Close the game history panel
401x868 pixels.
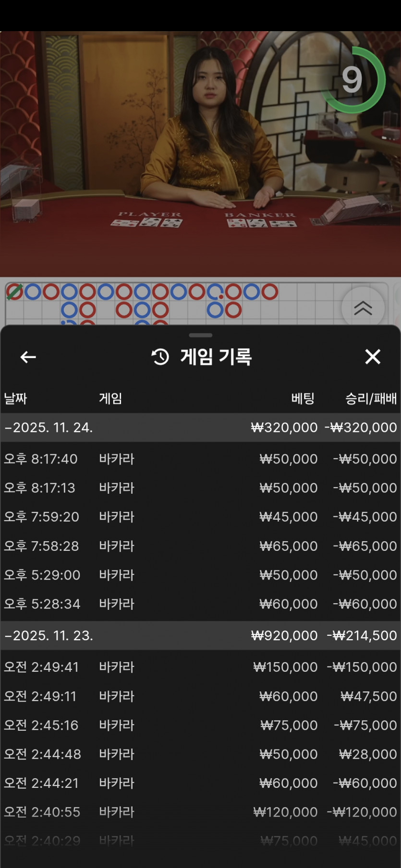[373, 357]
